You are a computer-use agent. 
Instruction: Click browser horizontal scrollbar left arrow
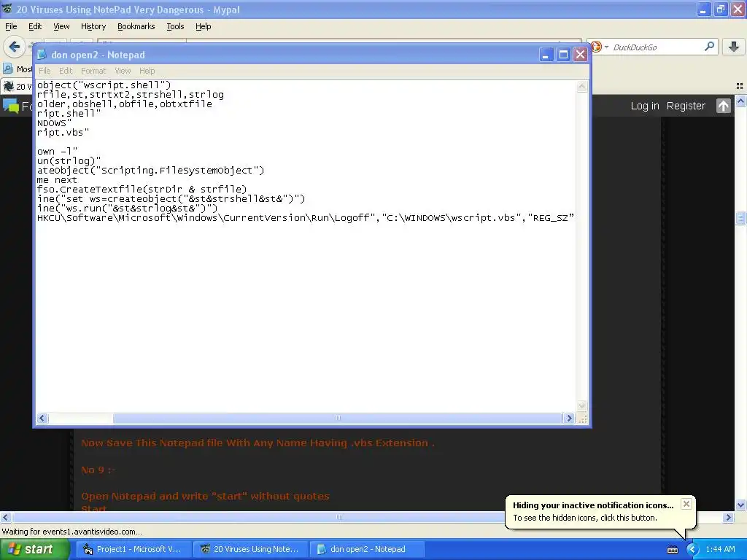point(5,517)
